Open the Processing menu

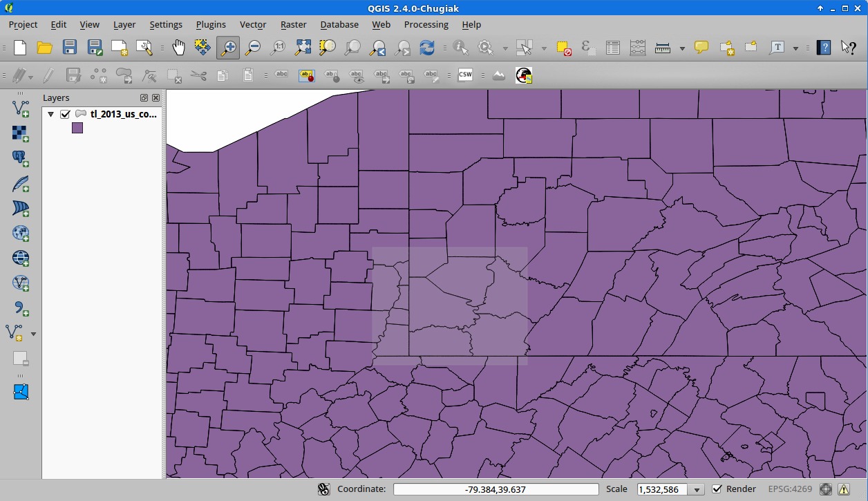click(426, 24)
